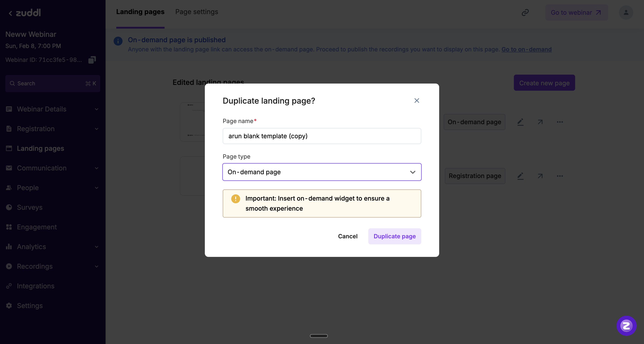
Task: Open the Page type dropdown
Action: (322, 172)
